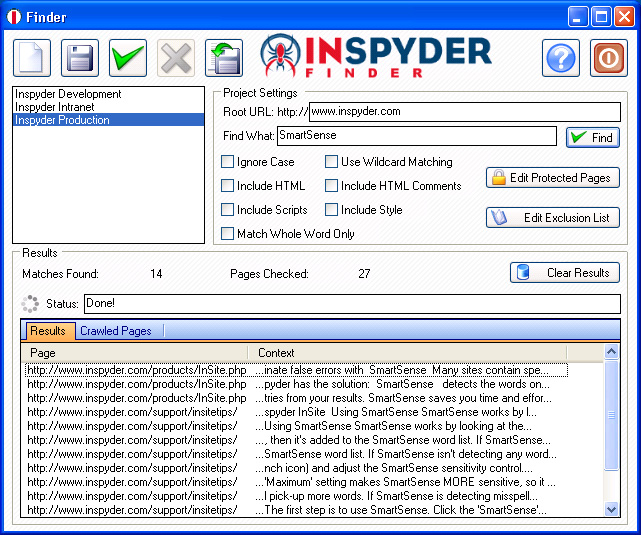The image size is (641, 535).
Task: Select result row 'spyder InSite Using SmartSense'
Action: [296, 412]
